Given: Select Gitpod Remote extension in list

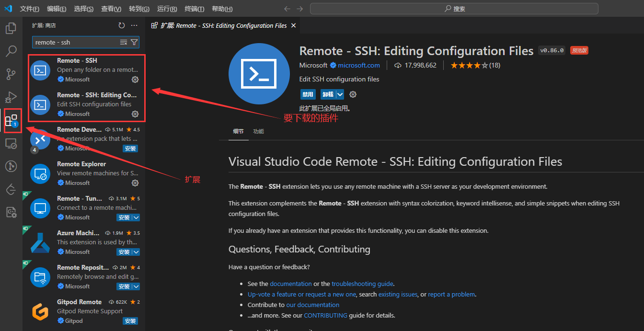Looking at the screenshot, I should [x=84, y=311].
